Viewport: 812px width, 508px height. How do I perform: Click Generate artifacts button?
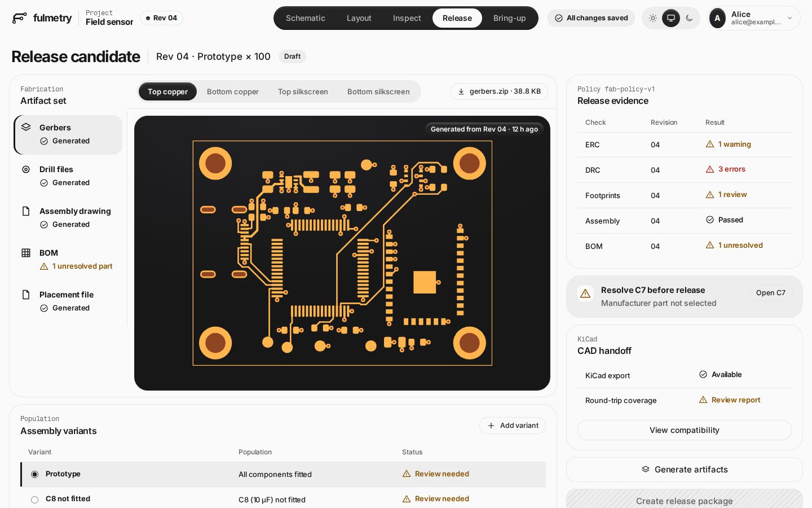pyautogui.click(x=685, y=470)
